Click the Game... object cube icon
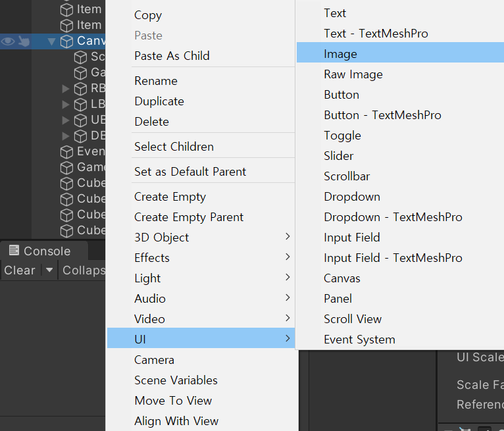504x431 pixels. [x=67, y=167]
